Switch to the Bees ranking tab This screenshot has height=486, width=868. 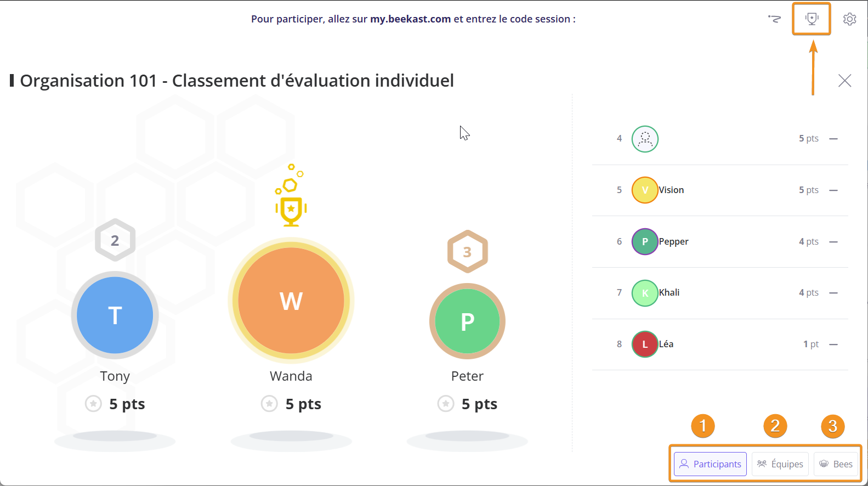coord(836,464)
